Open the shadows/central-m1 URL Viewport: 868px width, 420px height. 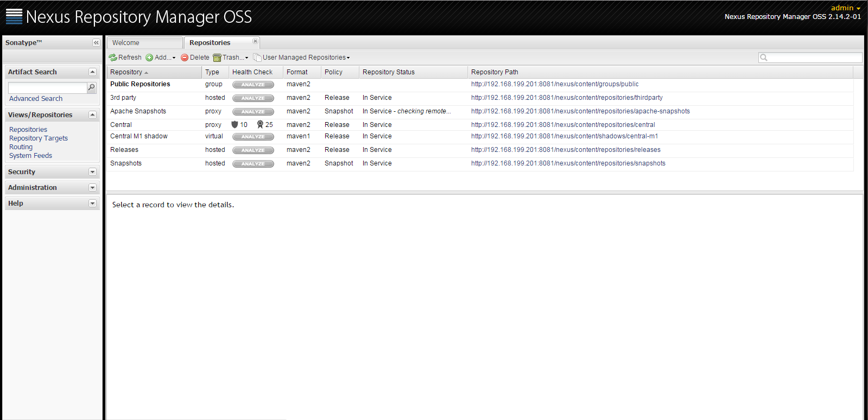565,136
